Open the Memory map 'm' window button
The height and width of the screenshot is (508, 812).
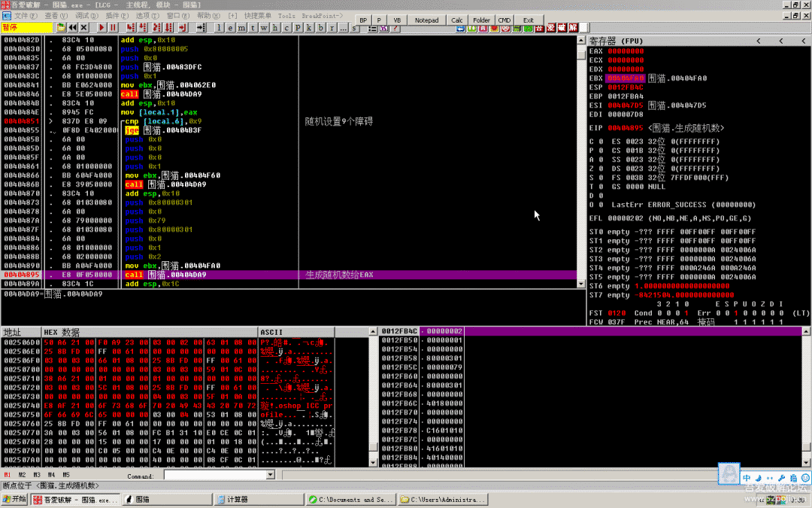(x=241, y=28)
